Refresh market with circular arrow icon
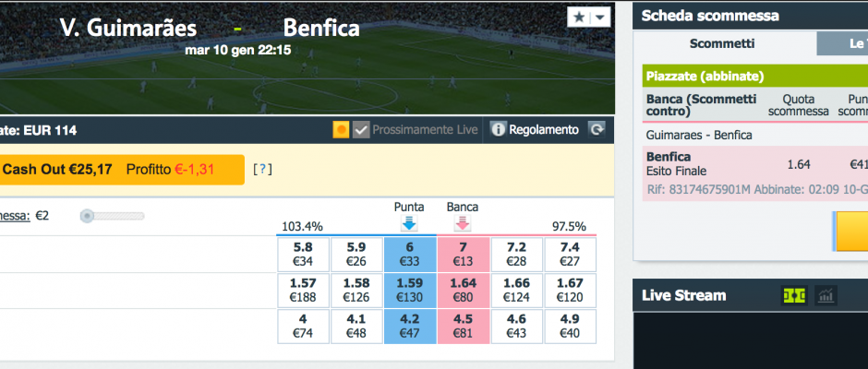Image resolution: width=868 pixels, height=369 pixels. [597, 130]
